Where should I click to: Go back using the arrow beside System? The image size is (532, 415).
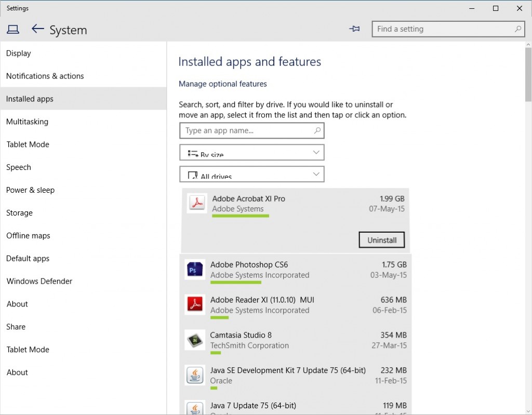37,29
